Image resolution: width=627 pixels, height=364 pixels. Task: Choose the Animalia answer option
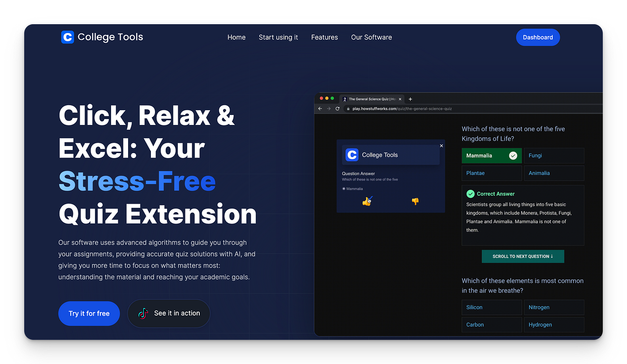coord(554,173)
